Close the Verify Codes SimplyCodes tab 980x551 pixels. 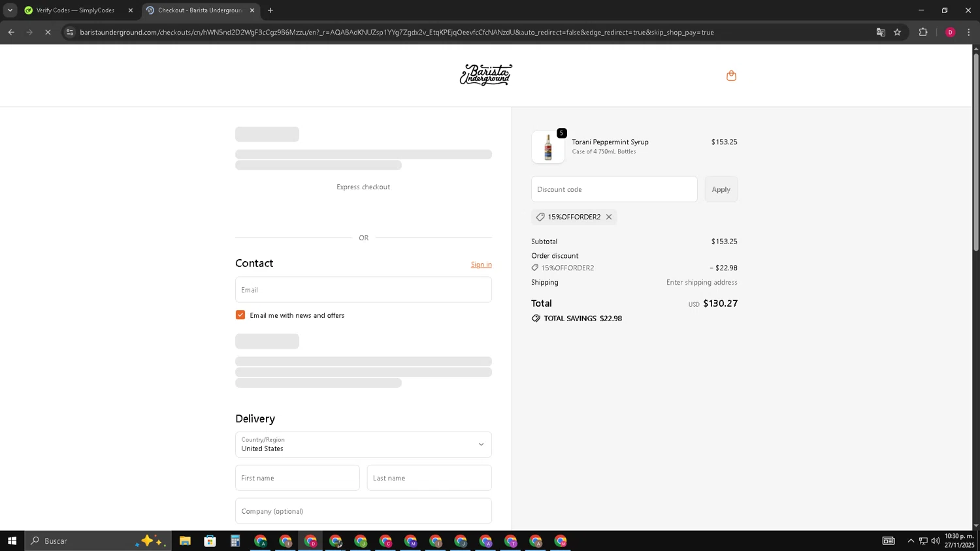[131, 10]
